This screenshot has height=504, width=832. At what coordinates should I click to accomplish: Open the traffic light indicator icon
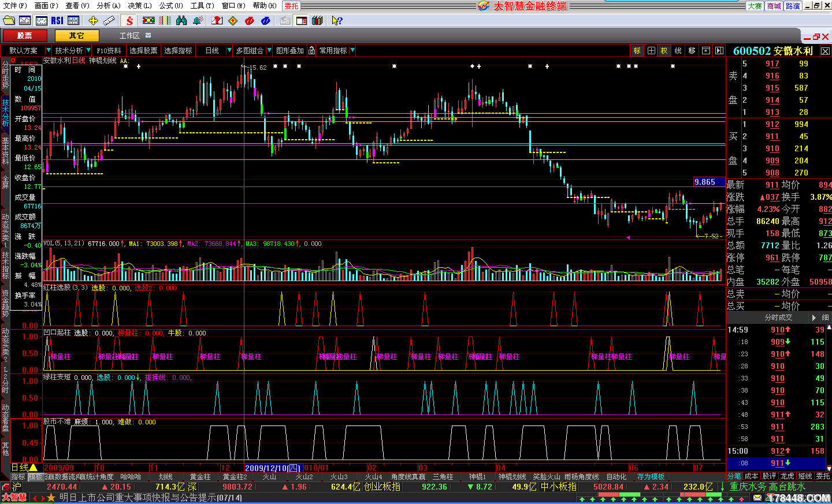[x=149, y=20]
